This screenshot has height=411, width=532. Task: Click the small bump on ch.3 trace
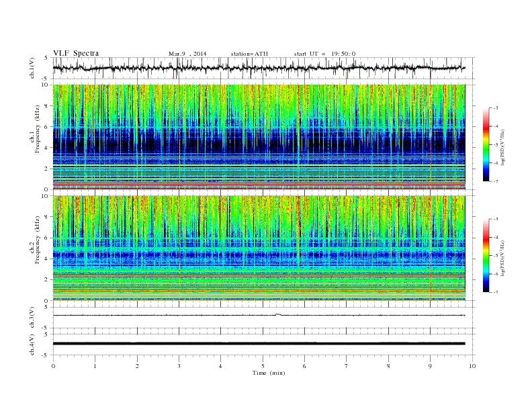(278, 314)
